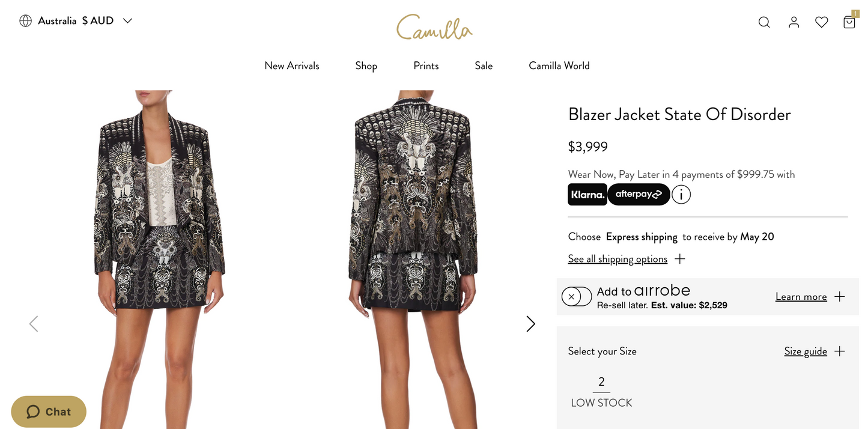The height and width of the screenshot is (429, 868).
Task: Show next product image arrow
Action: pyautogui.click(x=530, y=324)
